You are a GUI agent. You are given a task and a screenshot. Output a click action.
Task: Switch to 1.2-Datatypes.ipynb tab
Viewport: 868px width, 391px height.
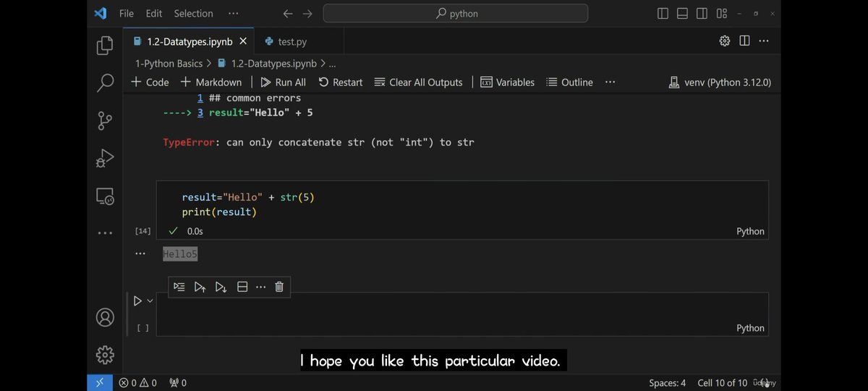[x=189, y=41]
